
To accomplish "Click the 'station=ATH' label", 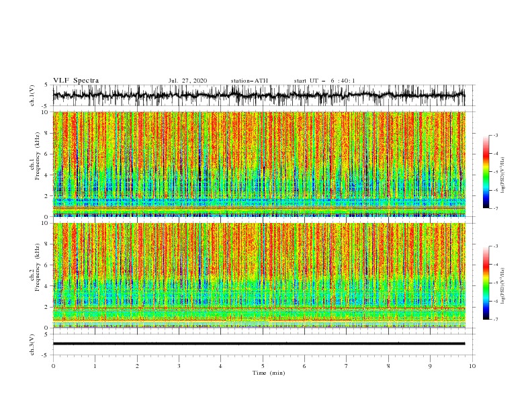I will 249,81.
